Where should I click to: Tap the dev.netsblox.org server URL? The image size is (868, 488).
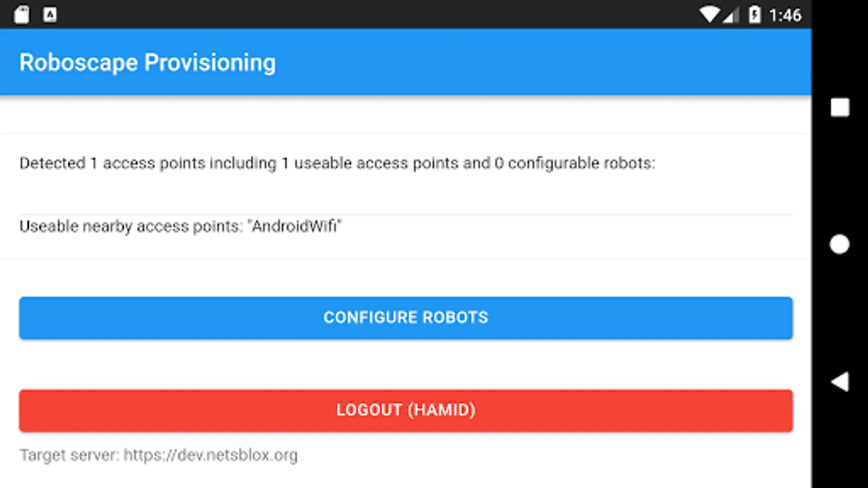210,455
